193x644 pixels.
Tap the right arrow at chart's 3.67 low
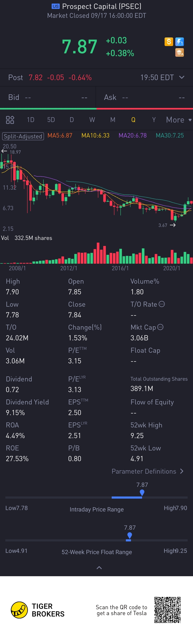173,225
